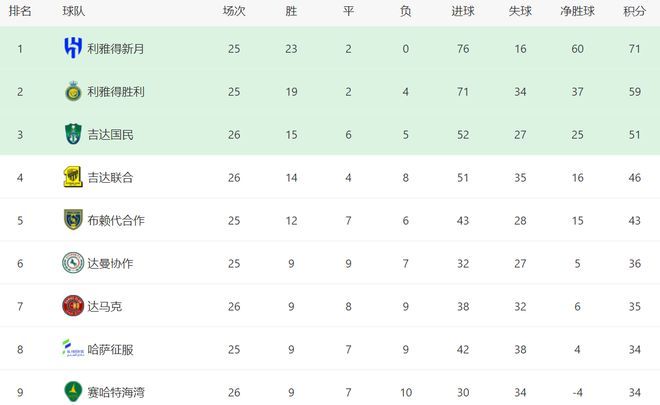This screenshot has width=660, height=405.
Task: Sort by the 积分 column header
Action: (x=634, y=11)
